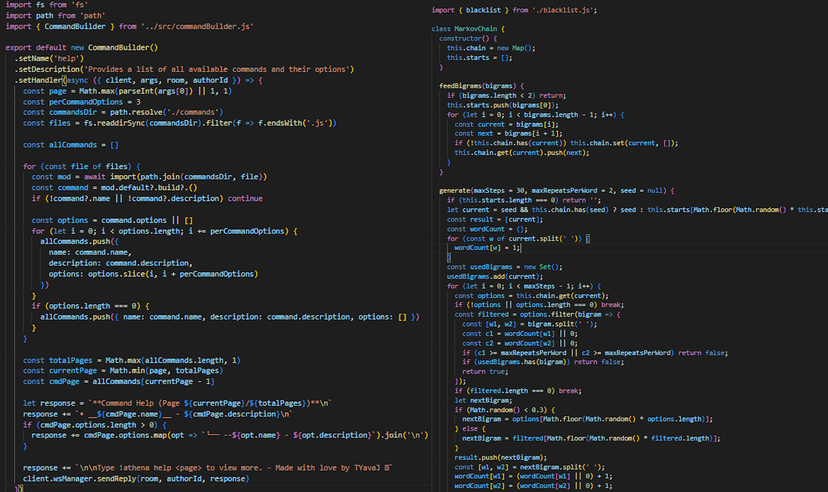Image resolution: width=828 pixels, height=492 pixels.
Task: Click "const current = bigrams[i];" line
Action: [507, 124]
